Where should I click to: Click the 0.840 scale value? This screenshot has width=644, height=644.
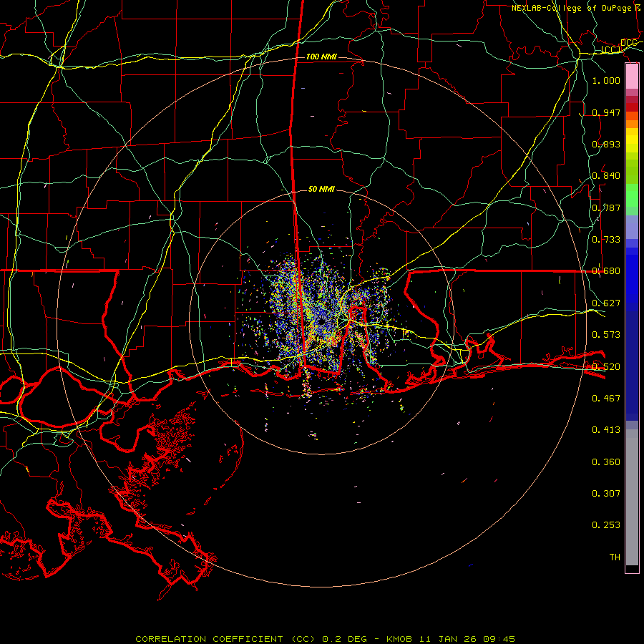606,176
